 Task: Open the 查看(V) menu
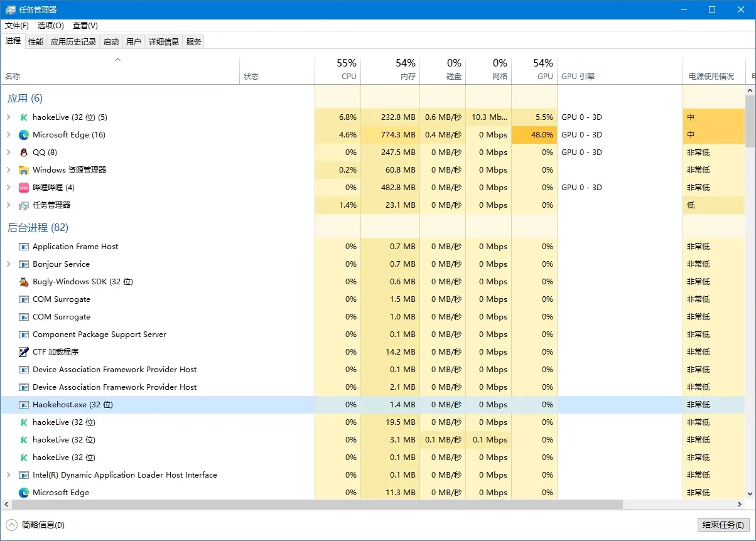click(85, 26)
